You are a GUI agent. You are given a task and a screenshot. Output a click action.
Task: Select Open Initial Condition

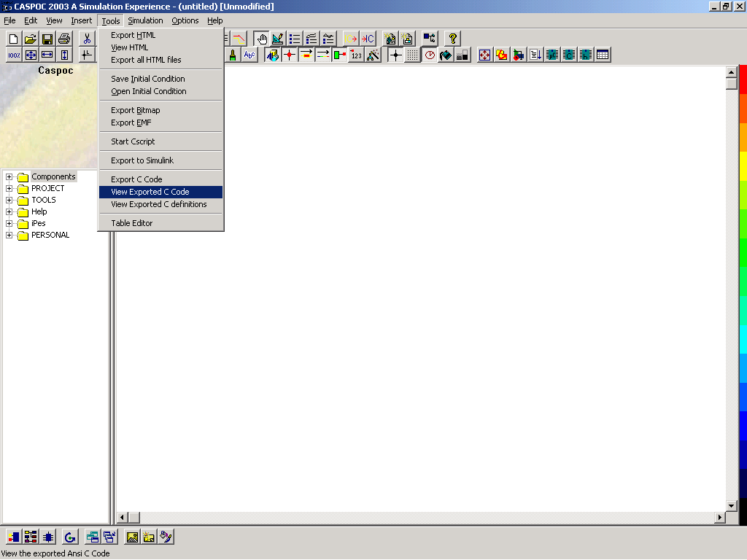(x=161, y=91)
